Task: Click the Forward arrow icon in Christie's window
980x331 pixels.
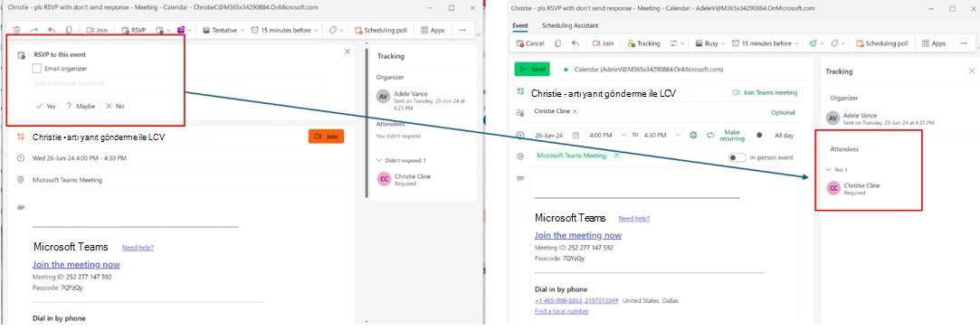Action: [33, 30]
